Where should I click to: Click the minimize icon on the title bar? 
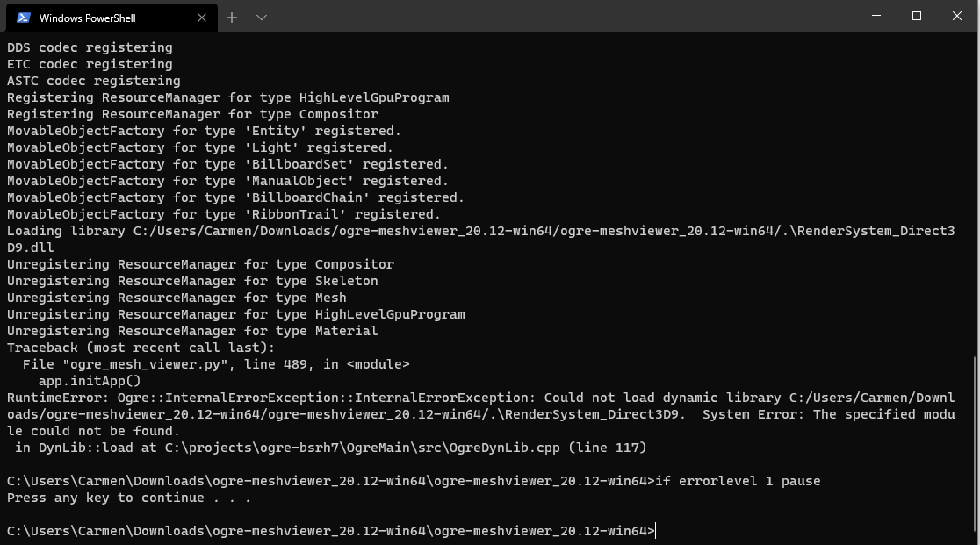(x=875, y=16)
